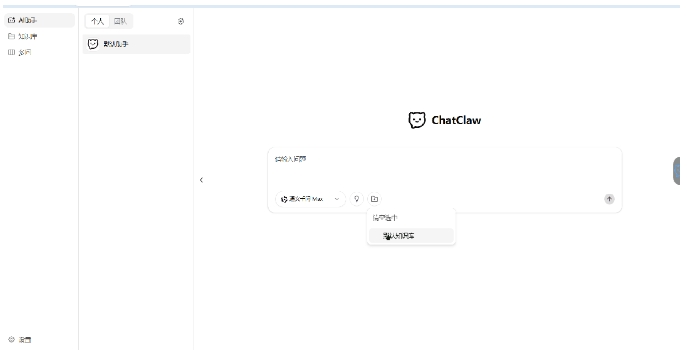
Task: Click the knowledge base folder icon in the input bar
Action: point(374,199)
